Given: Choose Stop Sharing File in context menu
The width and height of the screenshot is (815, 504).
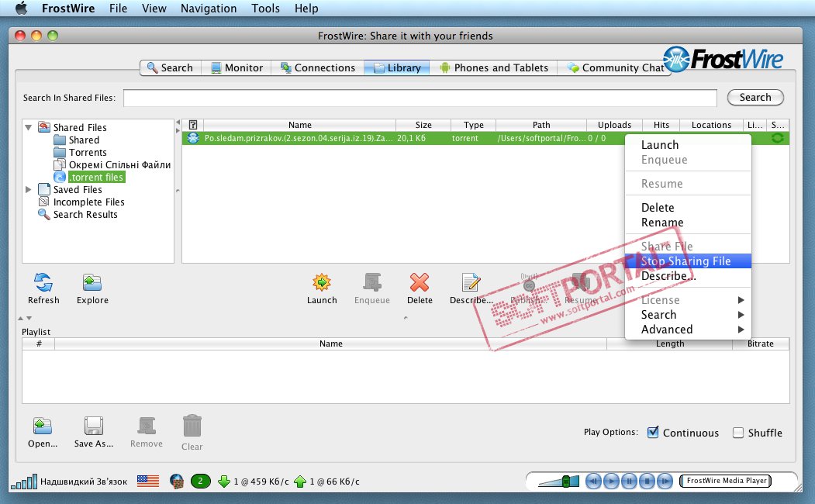Looking at the screenshot, I should pyautogui.click(x=688, y=261).
